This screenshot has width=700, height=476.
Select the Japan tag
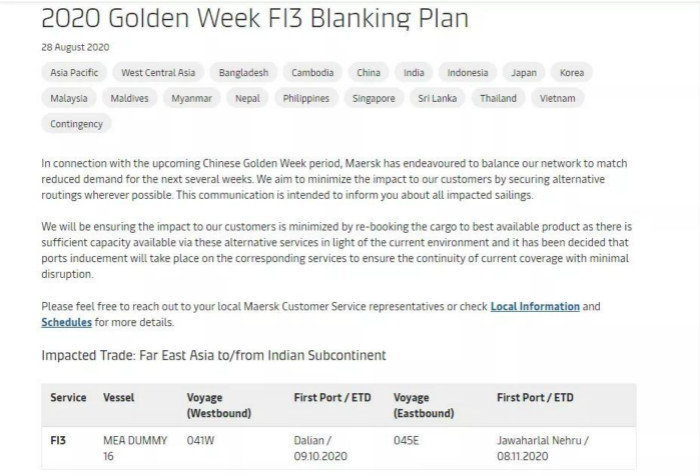point(524,72)
